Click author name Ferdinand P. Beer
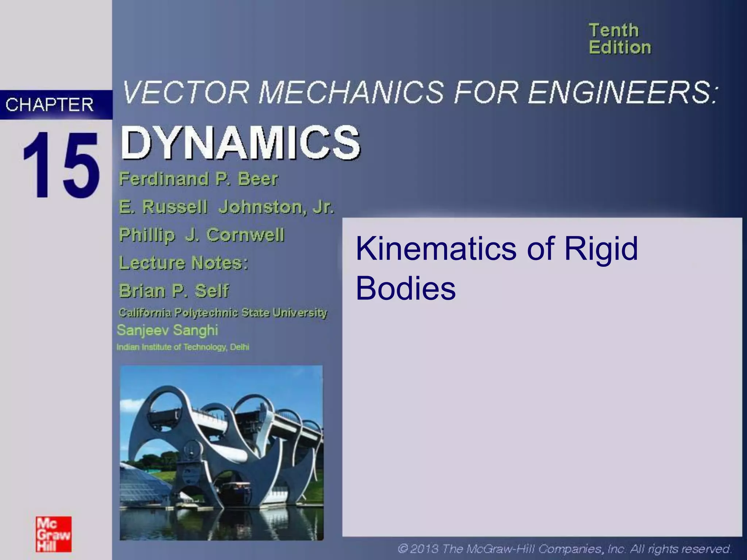The width and height of the screenshot is (747, 560). coord(198,179)
